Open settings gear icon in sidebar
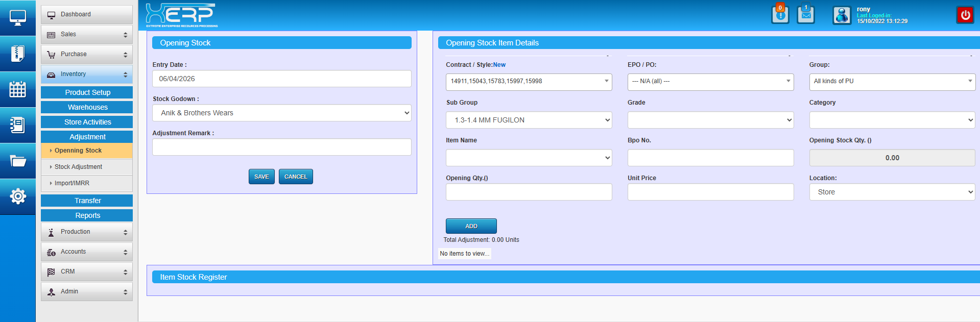 coord(17,196)
